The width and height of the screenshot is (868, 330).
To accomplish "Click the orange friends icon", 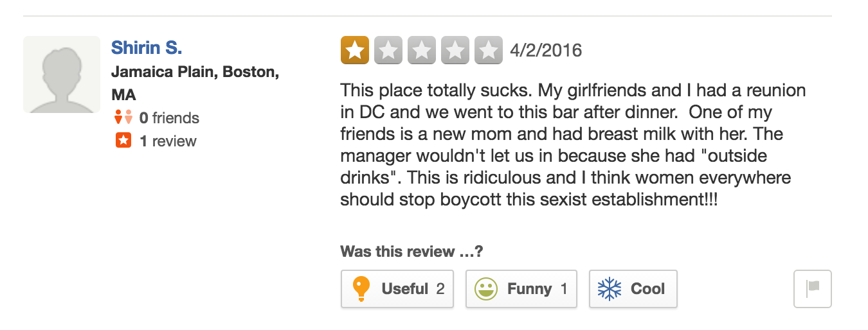I will pyautogui.click(x=123, y=117).
